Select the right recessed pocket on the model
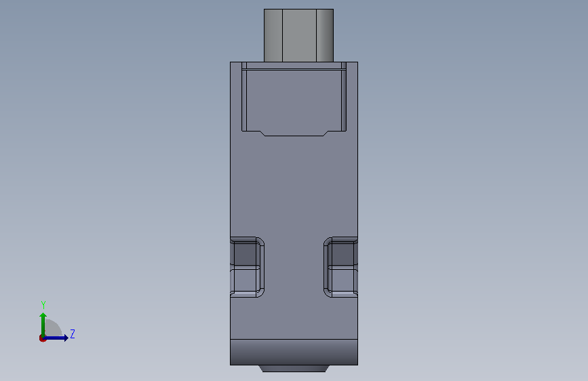The width and height of the screenshot is (588, 381). point(340,267)
